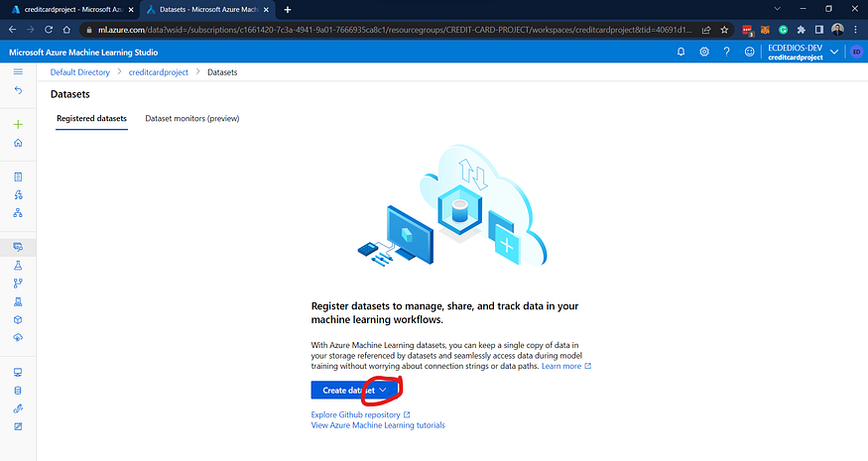Expand the ECDEDIOS-DEV workspace switcher

pyautogui.click(x=834, y=52)
